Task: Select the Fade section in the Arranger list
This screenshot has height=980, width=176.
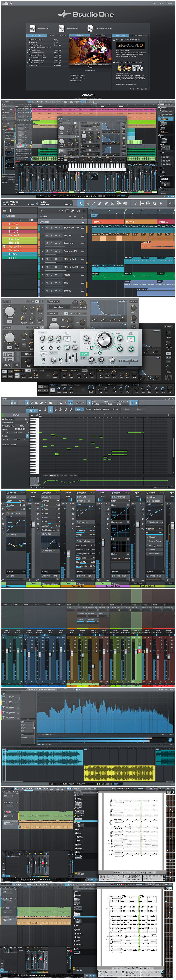Action: coord(20,258)
